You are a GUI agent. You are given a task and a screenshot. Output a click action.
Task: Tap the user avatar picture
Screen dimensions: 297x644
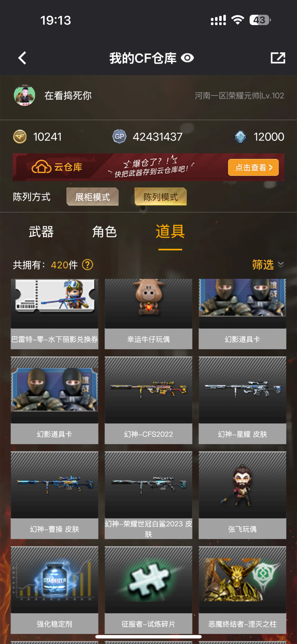coord(24,95)
